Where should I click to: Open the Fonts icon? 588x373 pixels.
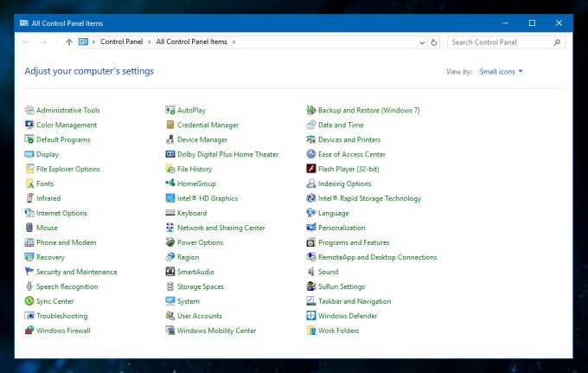tap(29, 183)
